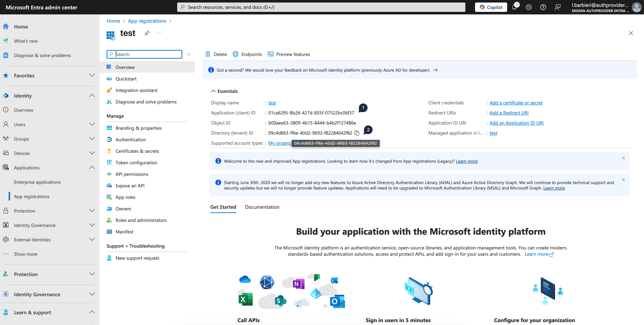Click the top search resources bar
Image resolution: width=644 pixels, height=325 pixels.
(321, 7)
